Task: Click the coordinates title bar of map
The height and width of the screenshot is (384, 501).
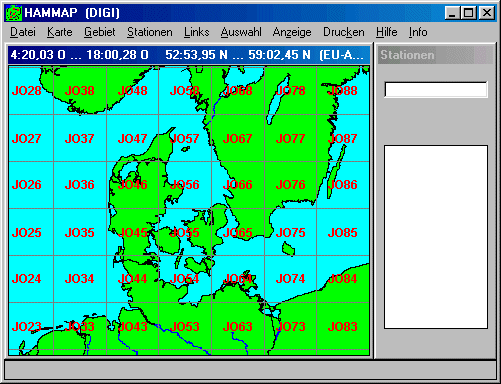Action: pos(189,55)
